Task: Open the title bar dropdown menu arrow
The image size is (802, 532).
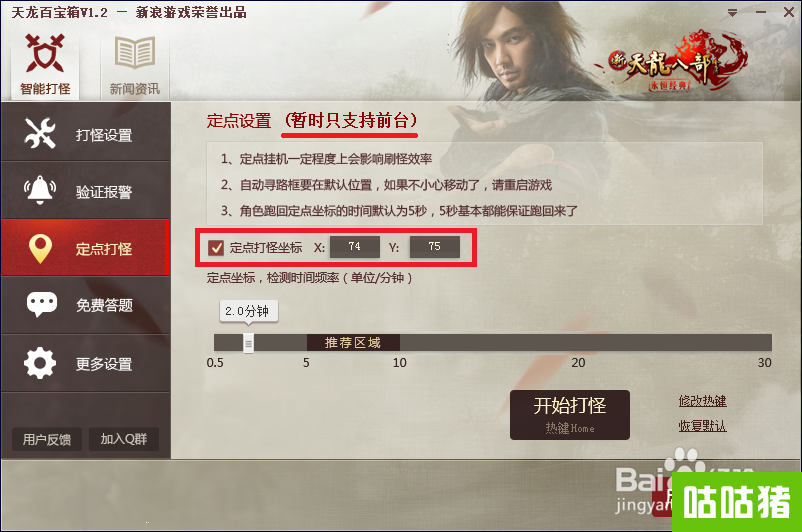Action: pos(732,13)
